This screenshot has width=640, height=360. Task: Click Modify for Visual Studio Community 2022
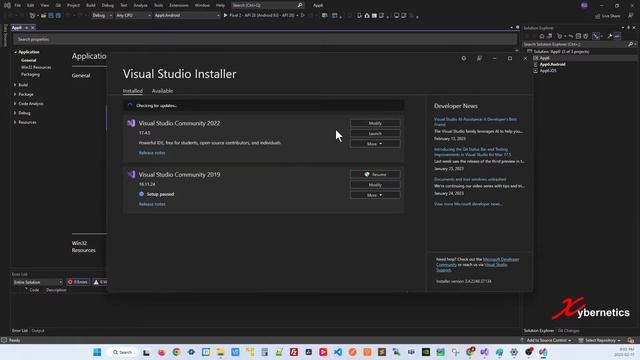pyautogui.click(x=375, y=123)
